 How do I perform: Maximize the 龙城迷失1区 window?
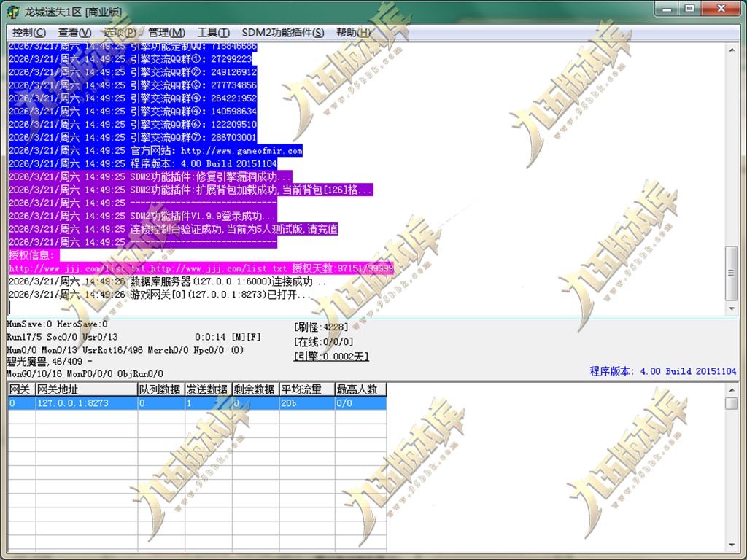click(689, 9)
